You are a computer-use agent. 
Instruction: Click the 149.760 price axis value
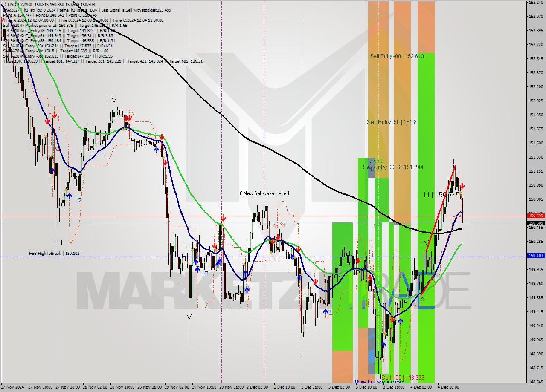click(x=536, y=284)
